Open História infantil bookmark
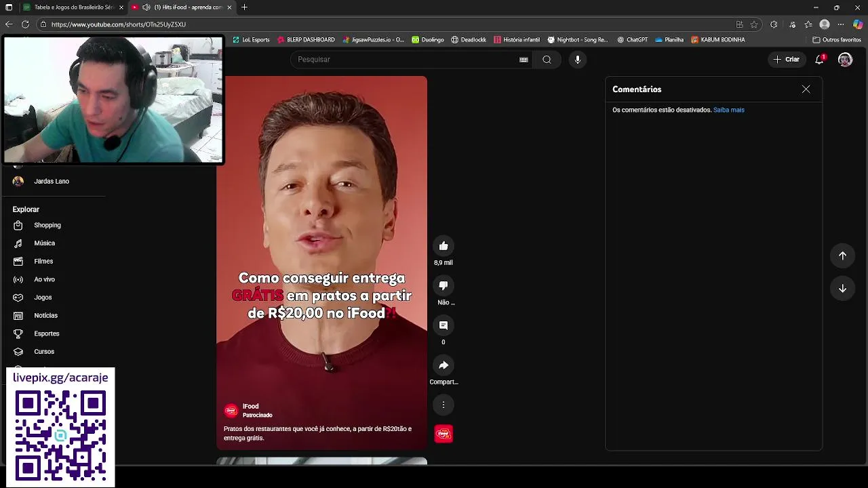This screenshot has height=488, width=868. (x=517, y=40)
